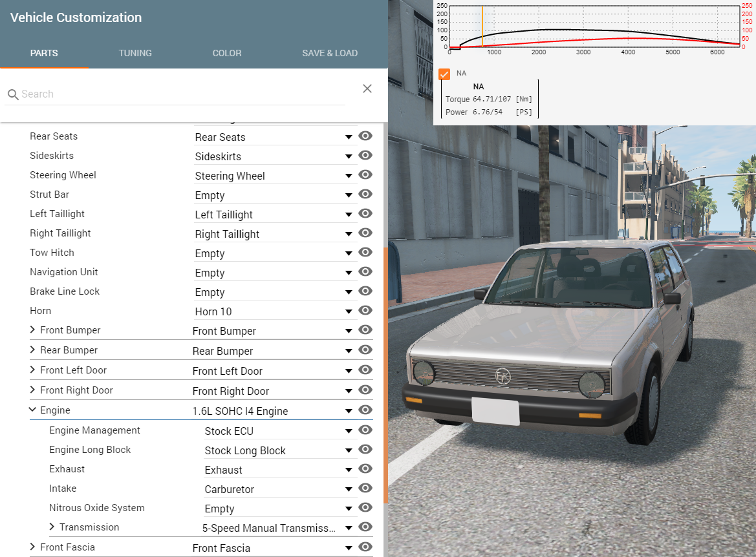The image size is (756, 557).
Task: Click the eye icon for Intake
Action: [365, 488]
